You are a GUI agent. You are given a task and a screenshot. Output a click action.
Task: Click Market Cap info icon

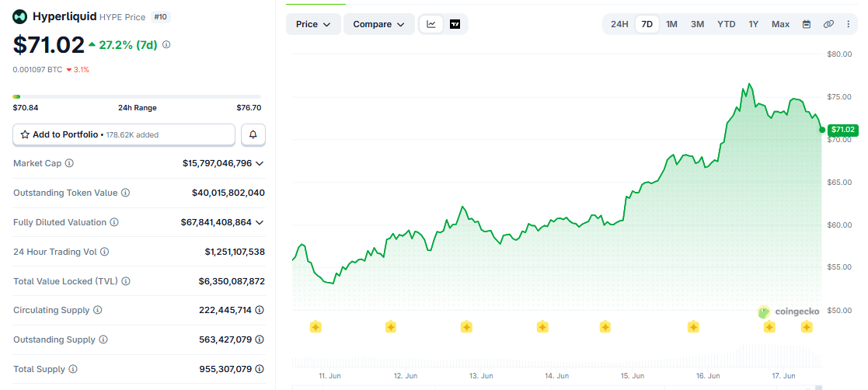pyautogui.click(x=70, y=163)
